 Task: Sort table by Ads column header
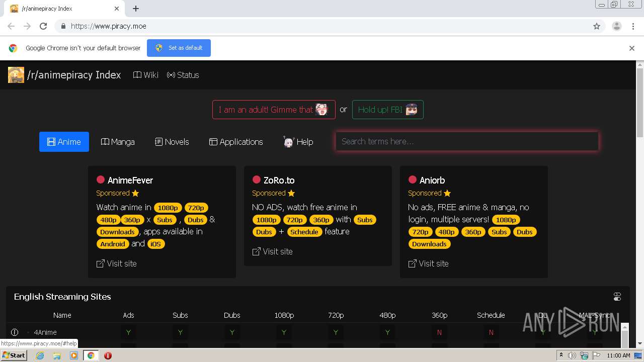click(129, 315)
